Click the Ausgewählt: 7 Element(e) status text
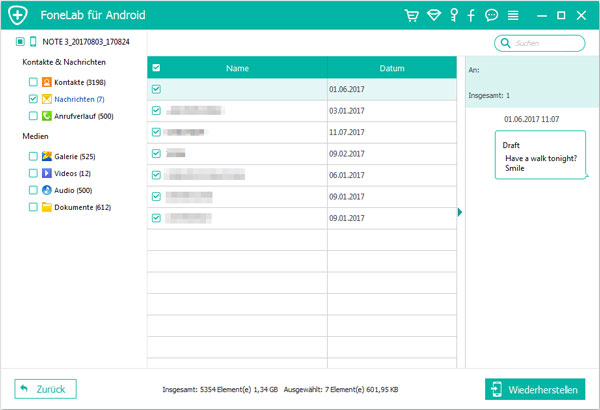600x410 pixels. 341,389
